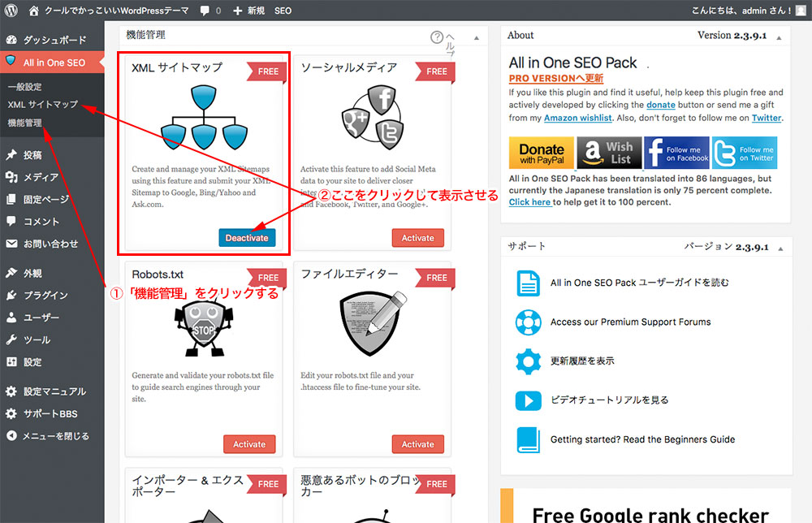
Task: Open 'Access our Premium Support Forums'
Action: coord(631,322)
